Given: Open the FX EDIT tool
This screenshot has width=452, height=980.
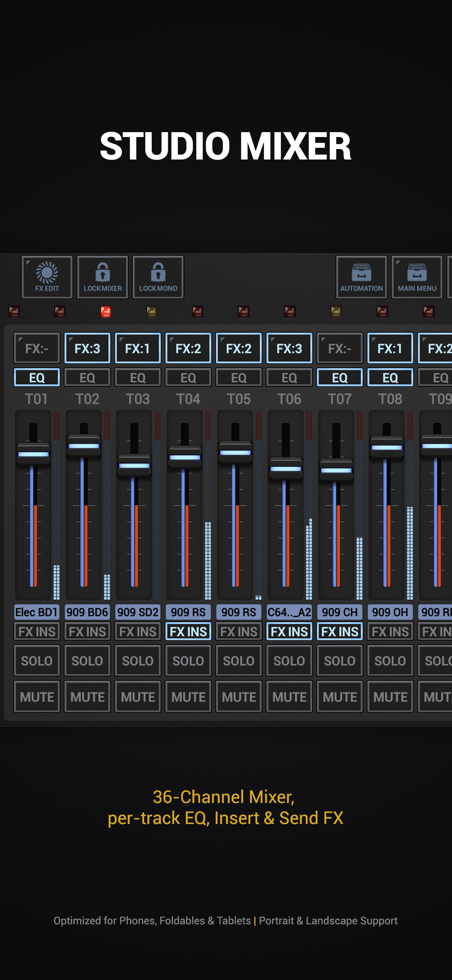Looking at the screenshot, I should (x=47, y=277).
